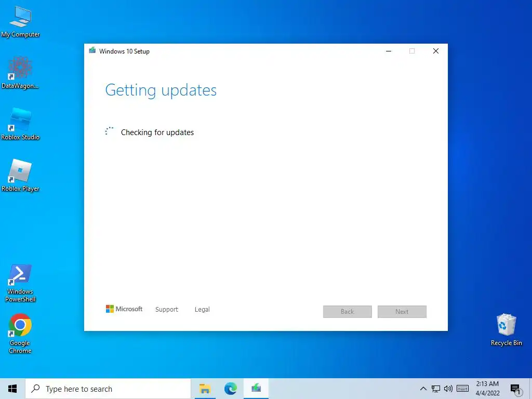Click the Windows 10 Setup title bar icon

click(92, 50)
